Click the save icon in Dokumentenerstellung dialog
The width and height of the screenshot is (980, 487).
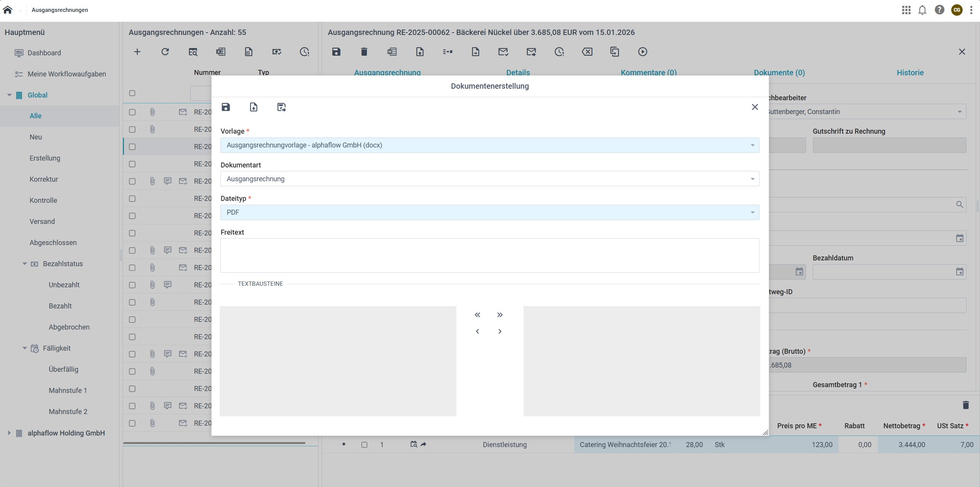coord(226,107)
